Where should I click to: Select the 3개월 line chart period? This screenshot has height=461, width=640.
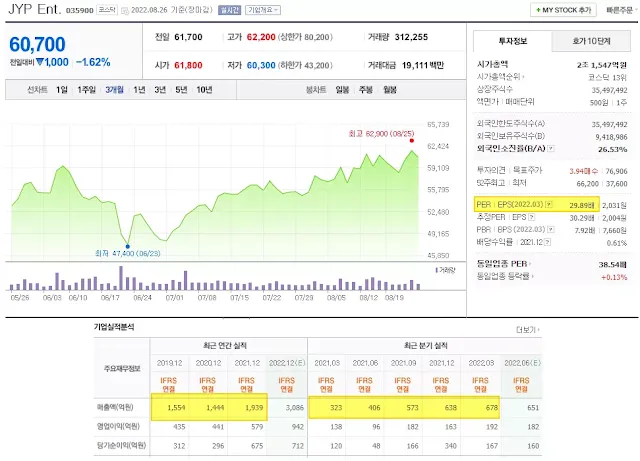[x=114, y=90]
